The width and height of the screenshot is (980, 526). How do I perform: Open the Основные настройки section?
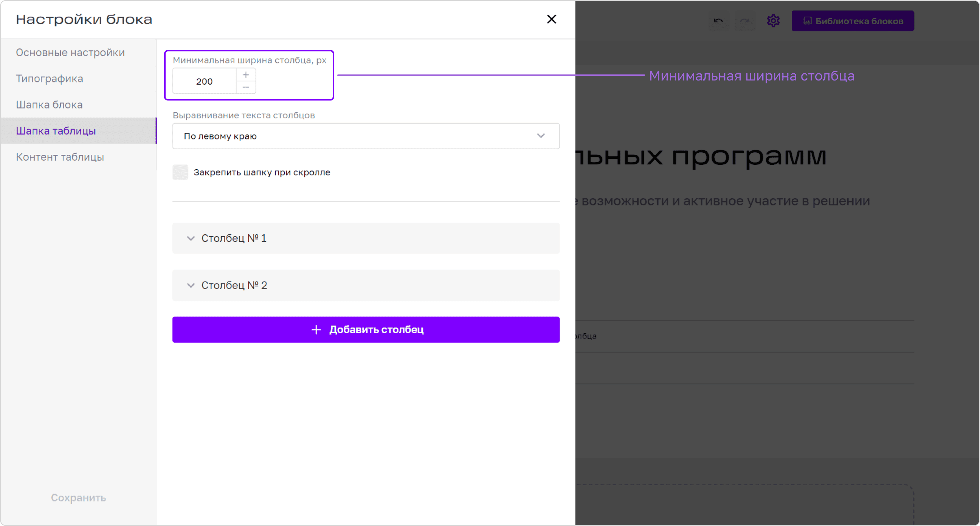point(70,53)
